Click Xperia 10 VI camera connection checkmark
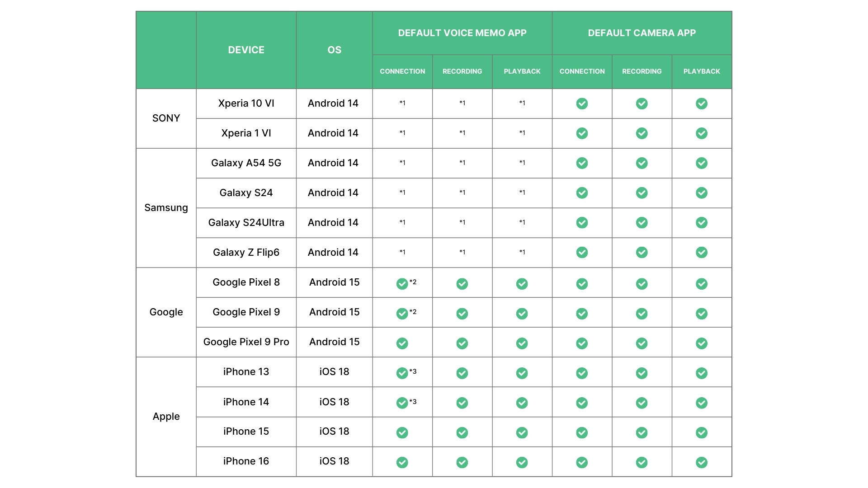Image resolution: width=868 pixels, height=488 pixels. pos(582,103)
